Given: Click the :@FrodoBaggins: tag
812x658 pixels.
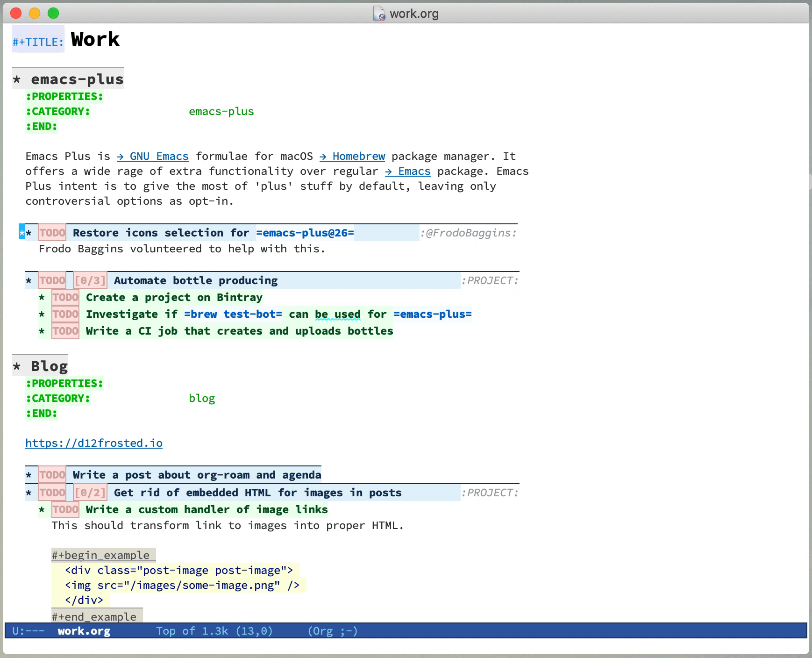Looking at the screenshot, I should click(468, 233).
